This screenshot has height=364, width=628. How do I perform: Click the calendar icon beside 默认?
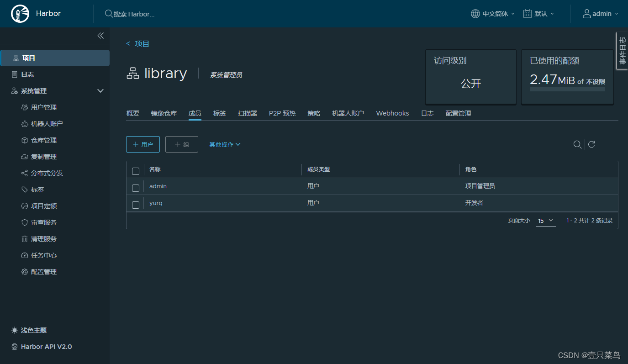pos(528,14)
